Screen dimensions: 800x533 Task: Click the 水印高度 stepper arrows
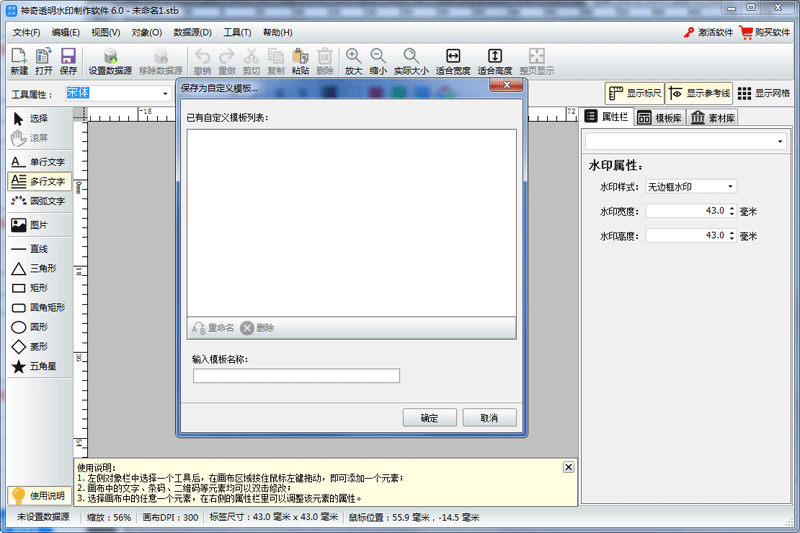[732, 235]
